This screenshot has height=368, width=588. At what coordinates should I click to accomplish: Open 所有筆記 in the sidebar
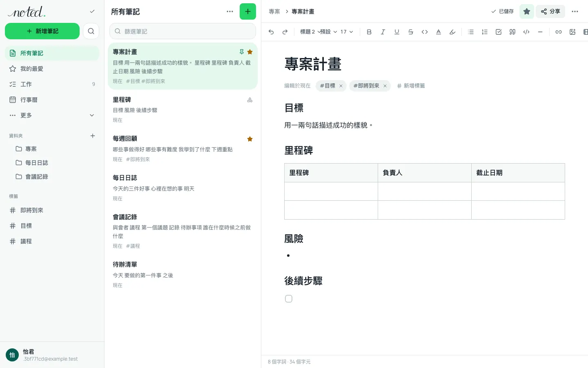point(52,53)
